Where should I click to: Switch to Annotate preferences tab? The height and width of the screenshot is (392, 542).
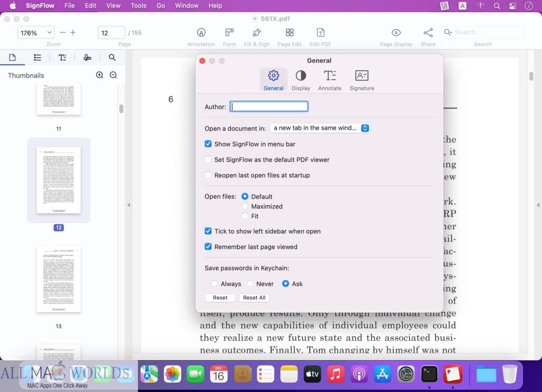330,80
